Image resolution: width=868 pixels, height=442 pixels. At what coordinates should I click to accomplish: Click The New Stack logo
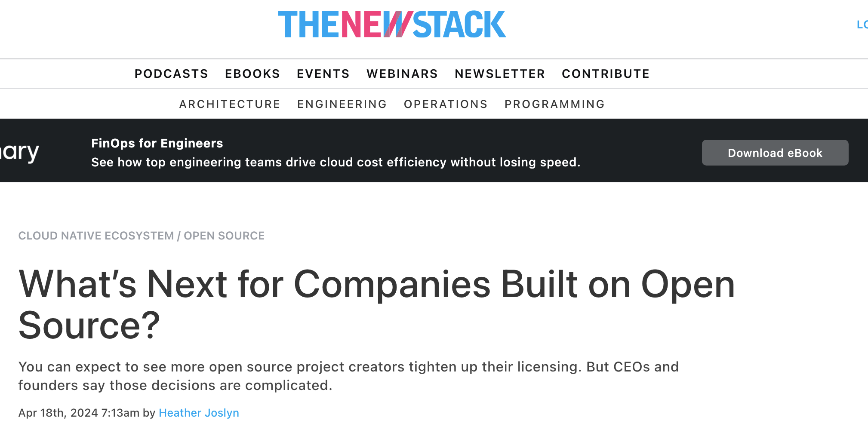[392, 25]
